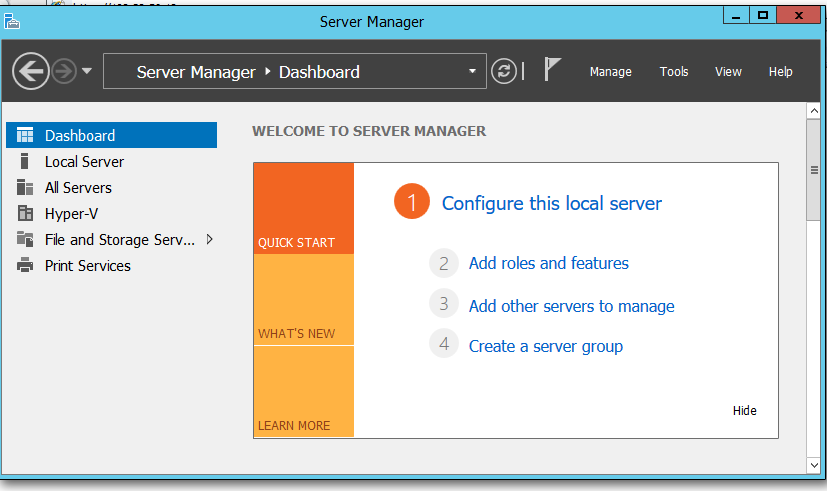Image resolution: width=827 pixels, height=491 pixels.
Task: Select the QUICK START tile
Action: click(x=304, y=208)
